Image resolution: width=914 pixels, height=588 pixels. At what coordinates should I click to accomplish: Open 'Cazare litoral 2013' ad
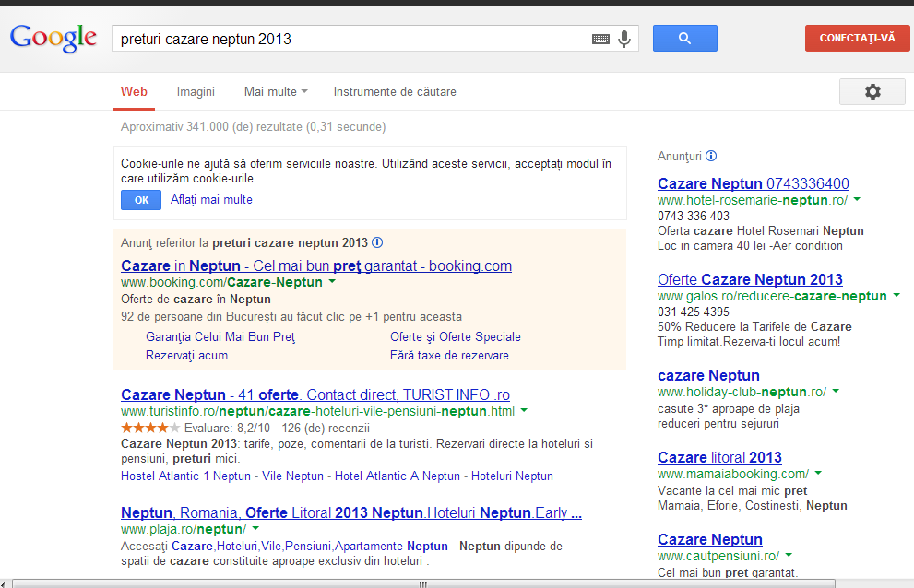coord(719,457)
